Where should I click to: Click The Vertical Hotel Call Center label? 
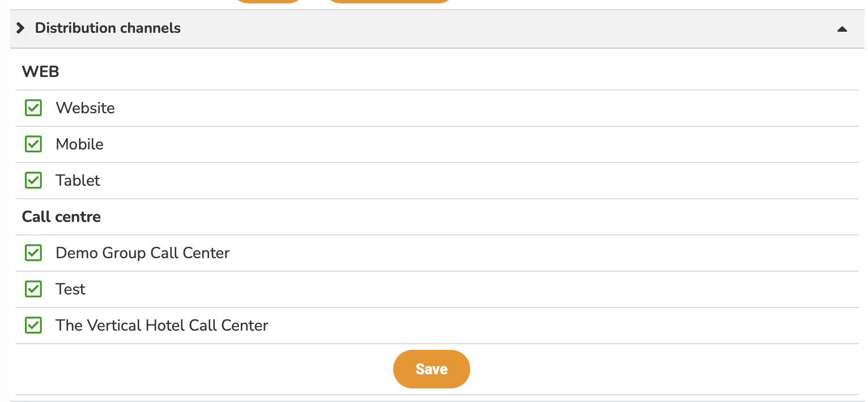(x=161, y=326)
